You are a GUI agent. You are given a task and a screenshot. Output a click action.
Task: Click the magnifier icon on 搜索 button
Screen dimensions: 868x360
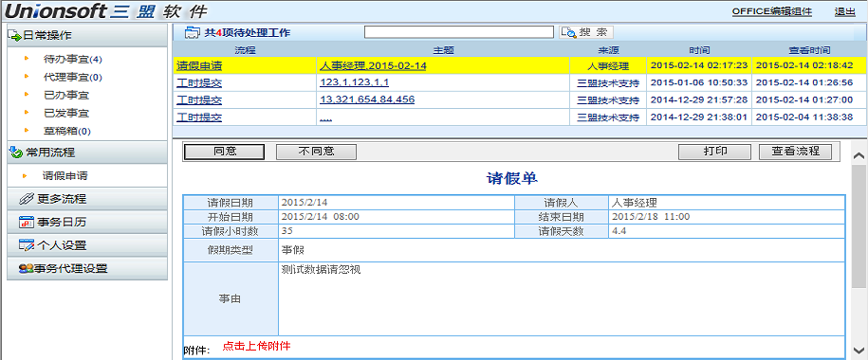tap(568, 32)
